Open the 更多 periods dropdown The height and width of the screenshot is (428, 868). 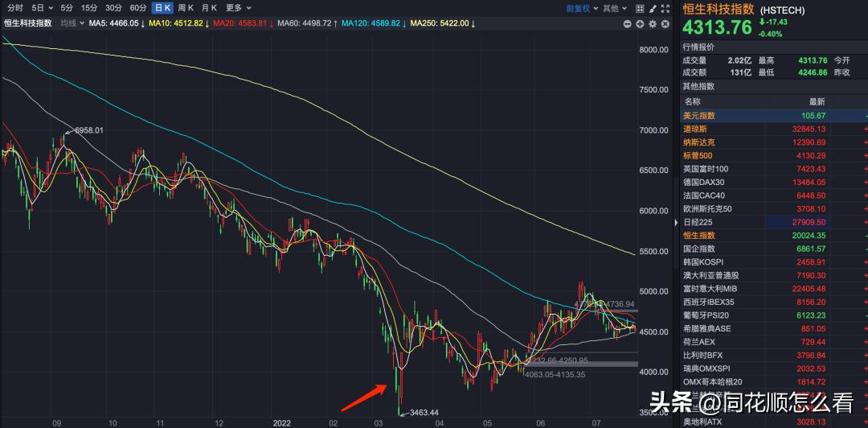point(239,8)
